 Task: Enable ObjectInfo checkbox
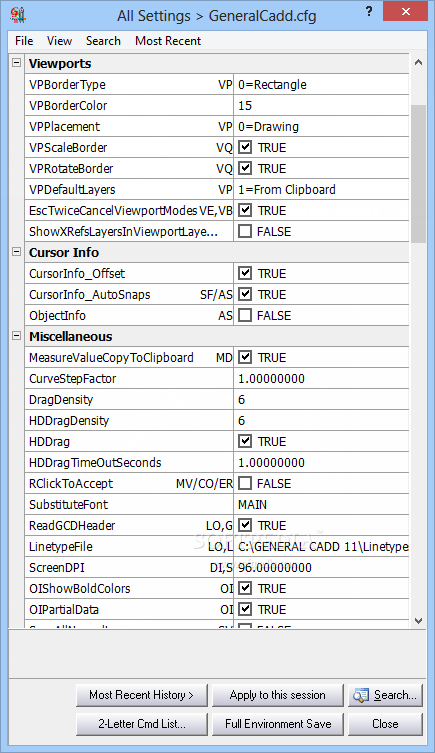pos(245,316)
